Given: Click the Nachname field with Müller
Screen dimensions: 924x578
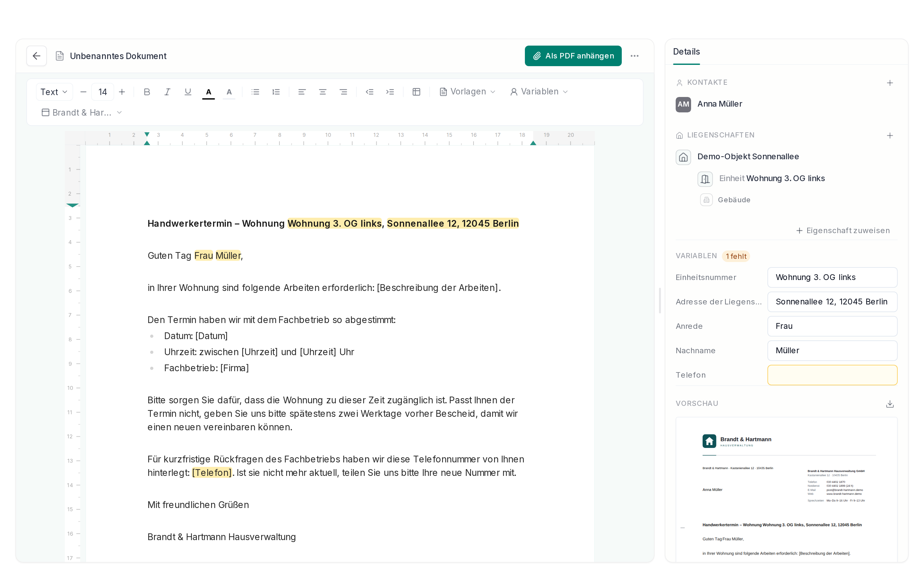Looking at the screenshot, I should (832, 351).
